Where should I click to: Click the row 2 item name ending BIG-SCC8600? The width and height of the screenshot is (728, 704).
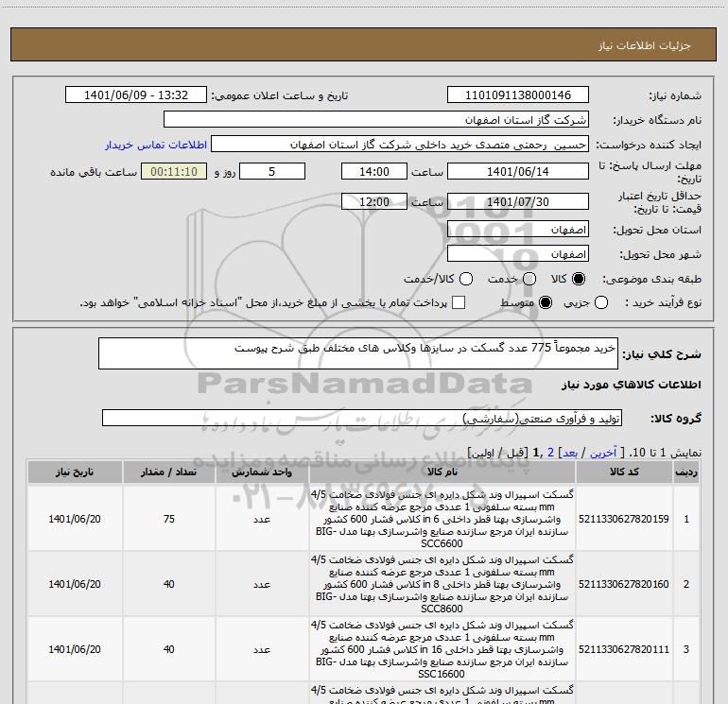pos(442,584)
